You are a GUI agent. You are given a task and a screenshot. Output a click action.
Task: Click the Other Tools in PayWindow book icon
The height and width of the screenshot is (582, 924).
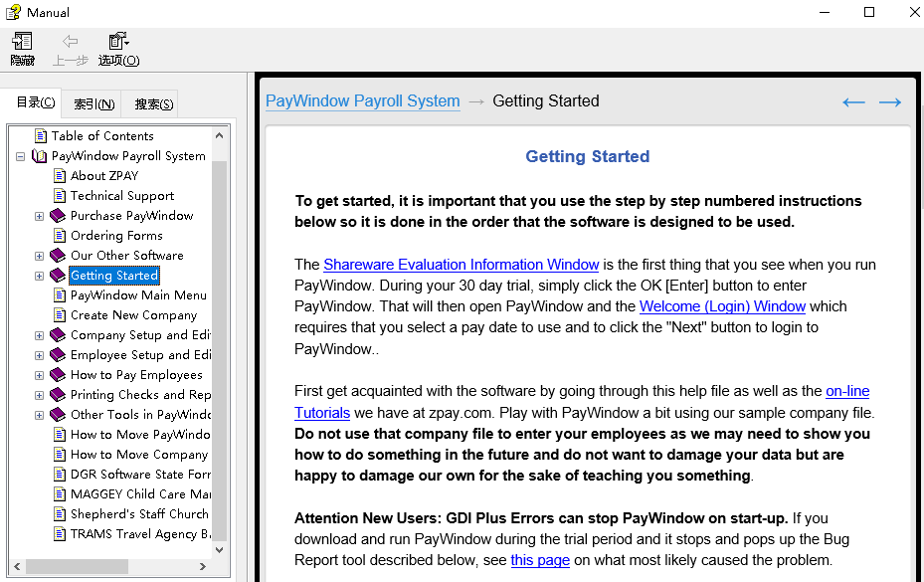[58, 415]
